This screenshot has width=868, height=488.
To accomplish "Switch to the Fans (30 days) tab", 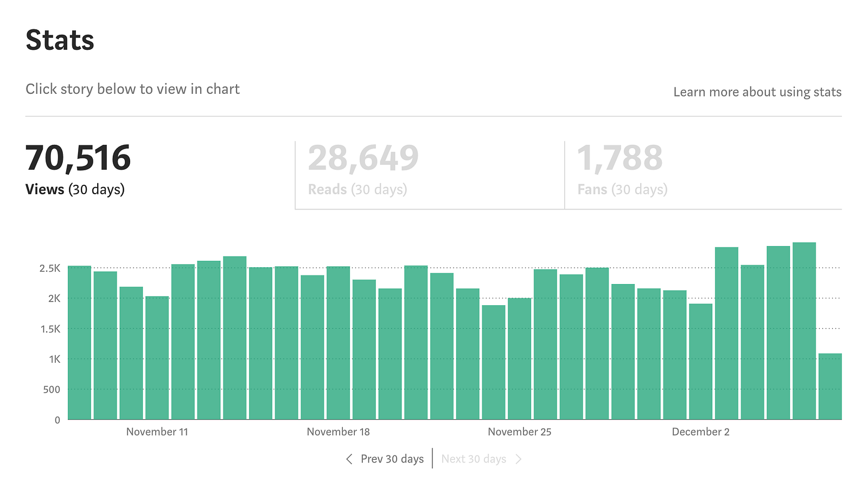I will pyautogui.click(x=703, y=175).
